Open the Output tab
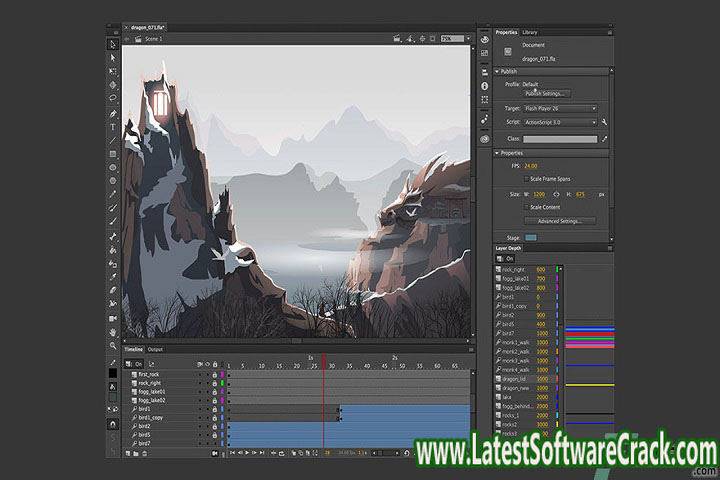The image size is (720, 480). (155, 349)
